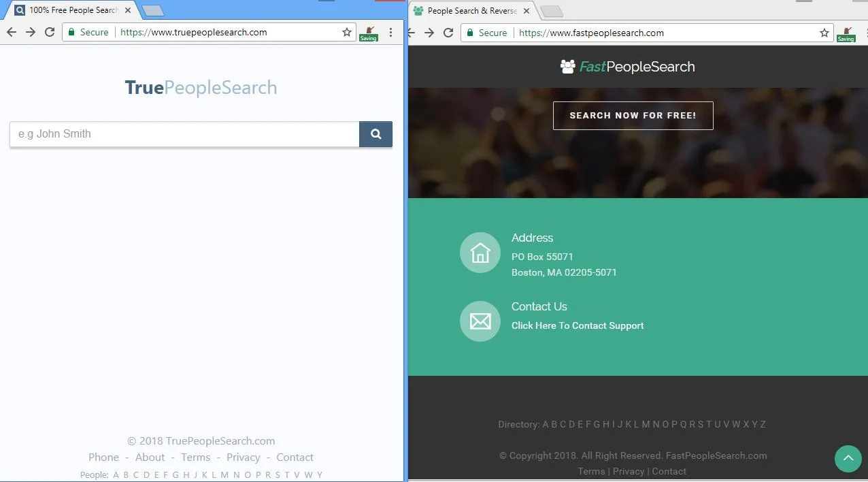This screenshot has height=482, width=868.
Task: Open the Terms link in FastPeopleSearch footer
Action: [x=591, y=471]
